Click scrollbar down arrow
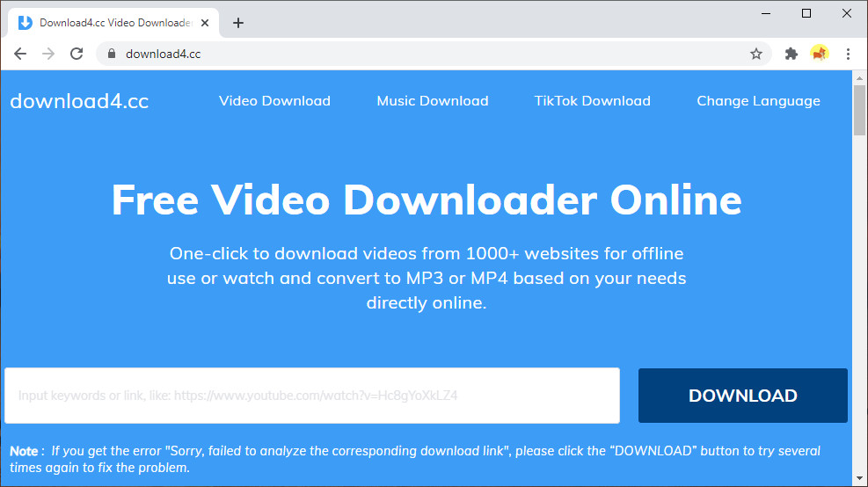 860,478
